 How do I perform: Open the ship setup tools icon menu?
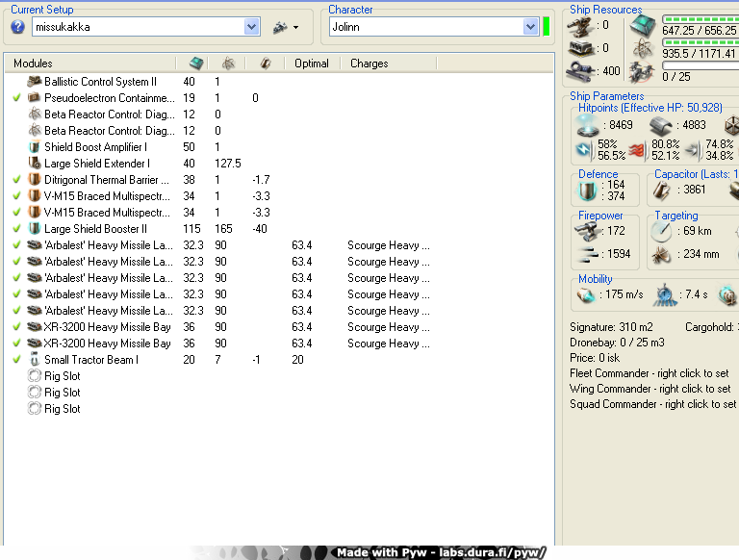(x=286, y=27)
